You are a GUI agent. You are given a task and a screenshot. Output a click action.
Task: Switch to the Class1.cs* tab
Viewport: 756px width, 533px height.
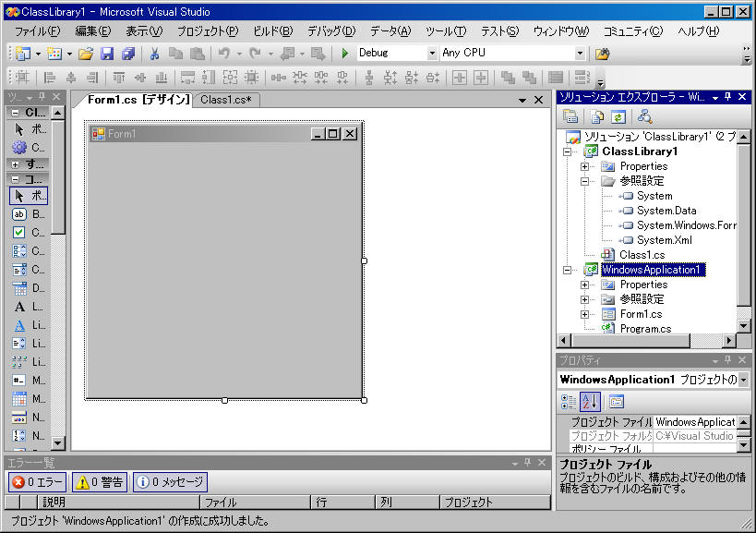coord(226,100)
